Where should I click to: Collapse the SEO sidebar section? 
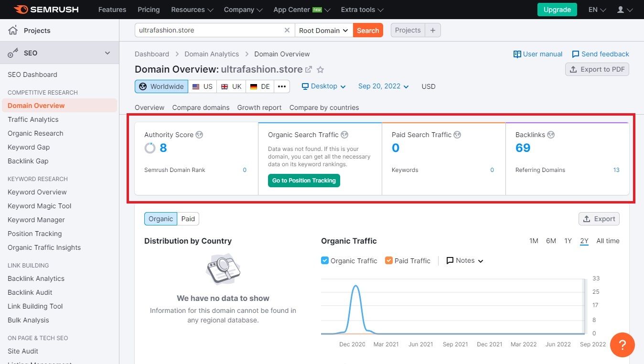[107, 53]
